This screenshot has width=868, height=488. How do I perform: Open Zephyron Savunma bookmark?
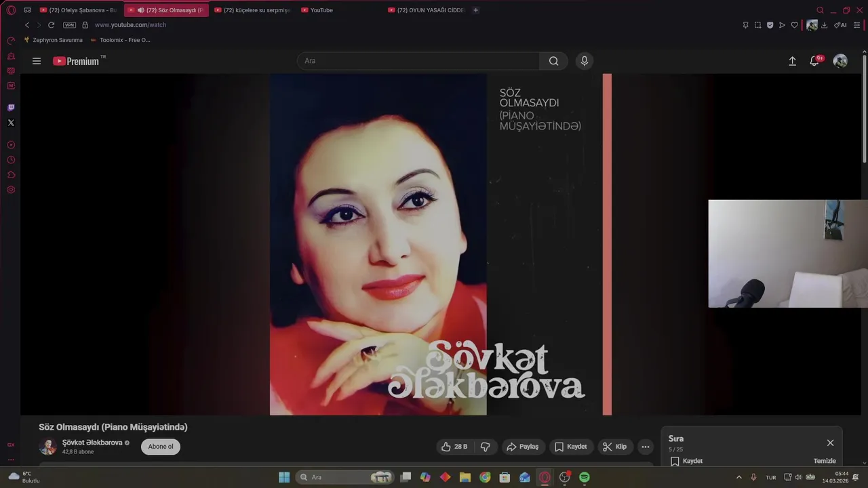pos(53,40)
